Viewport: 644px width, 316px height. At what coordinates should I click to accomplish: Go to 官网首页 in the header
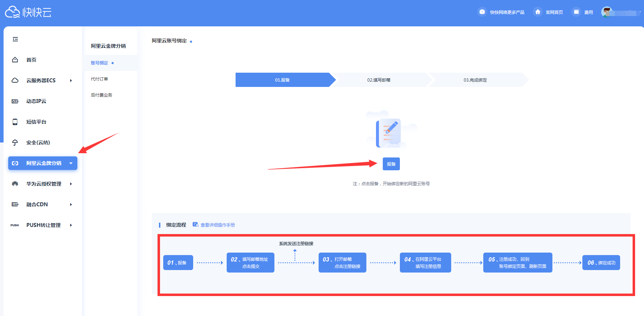tap(554, 12)
